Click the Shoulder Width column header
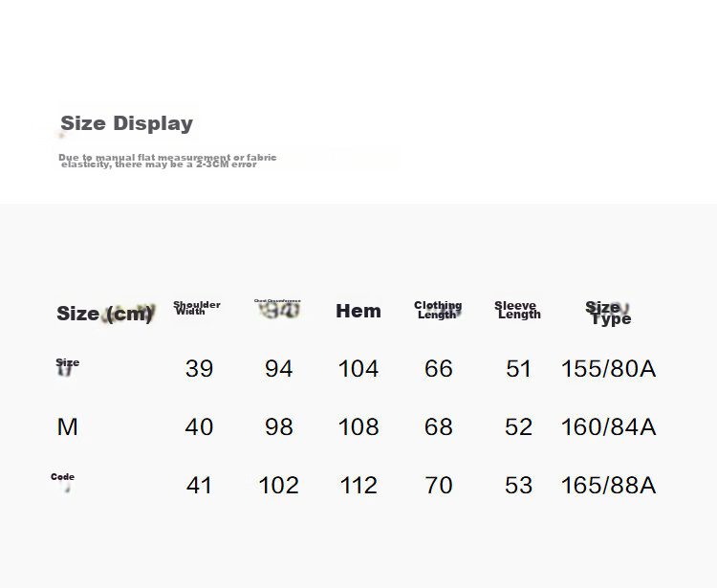The image size is (717, 588). pyautogui.click(x=197, y=308)
